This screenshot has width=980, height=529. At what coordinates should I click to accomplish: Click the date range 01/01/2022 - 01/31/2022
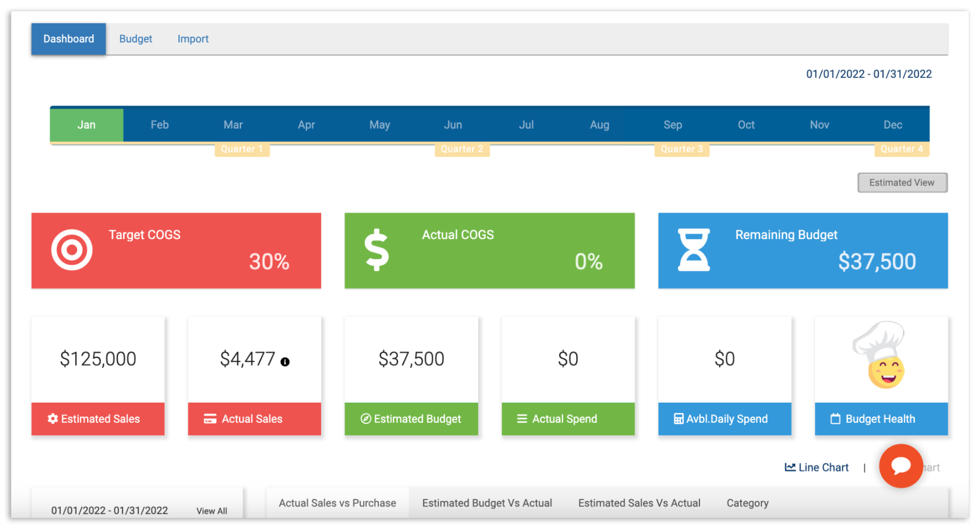pyautogui.click(x=868, y=73)
